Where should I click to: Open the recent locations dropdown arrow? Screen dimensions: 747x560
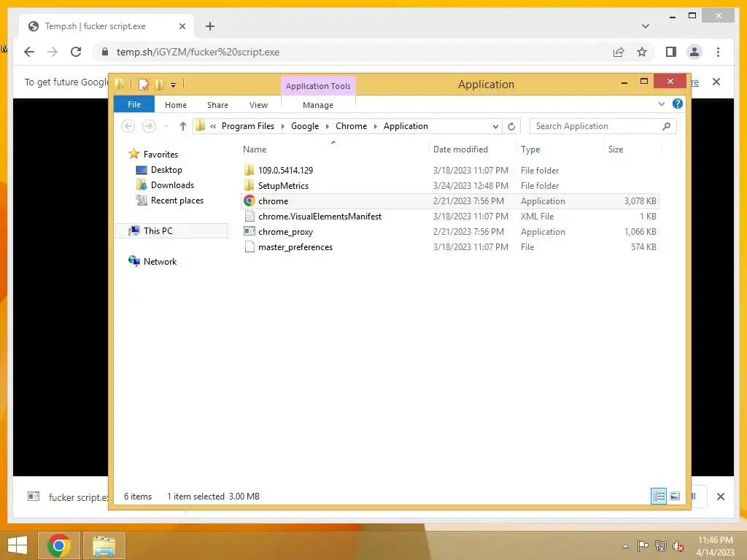tap(166, 126)
